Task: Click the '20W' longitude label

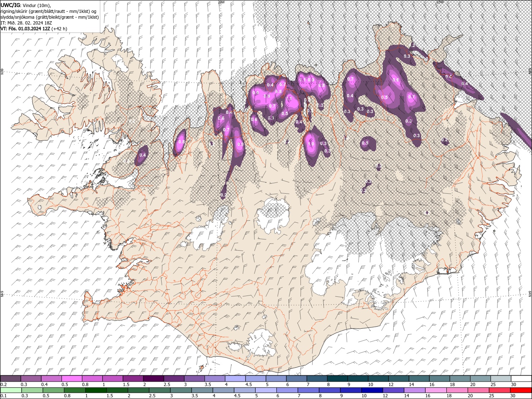Action: click(x=221, y=2)
